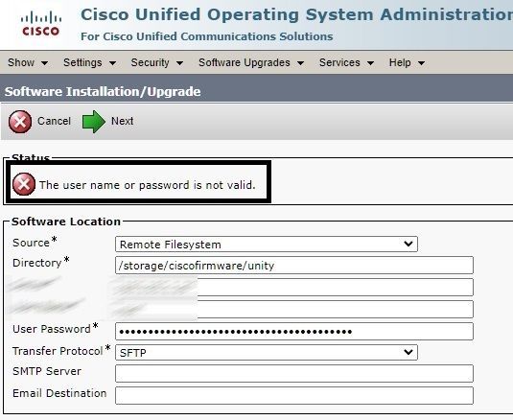Click the SMTP Server input field
The image size is (513, 420).
click(294, 374)
